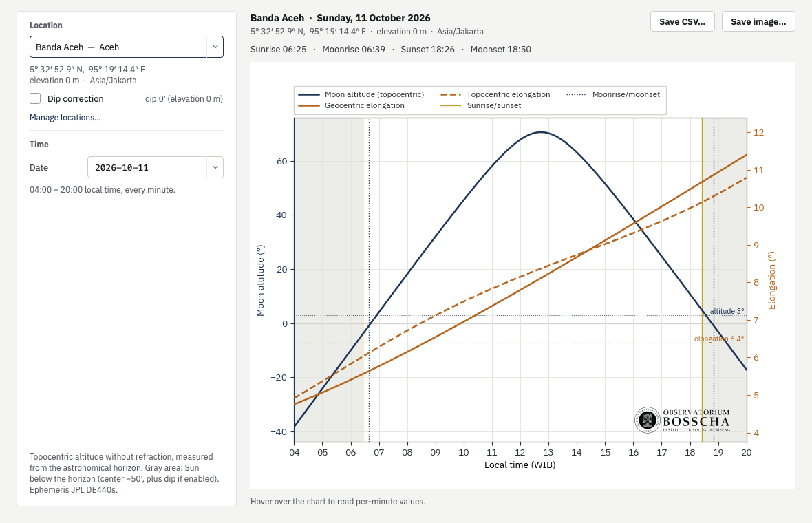Open the Location dropdown chevron
The height and width of the screenshot is (523, 812).
pyautogui.click(x=215, y=47)
